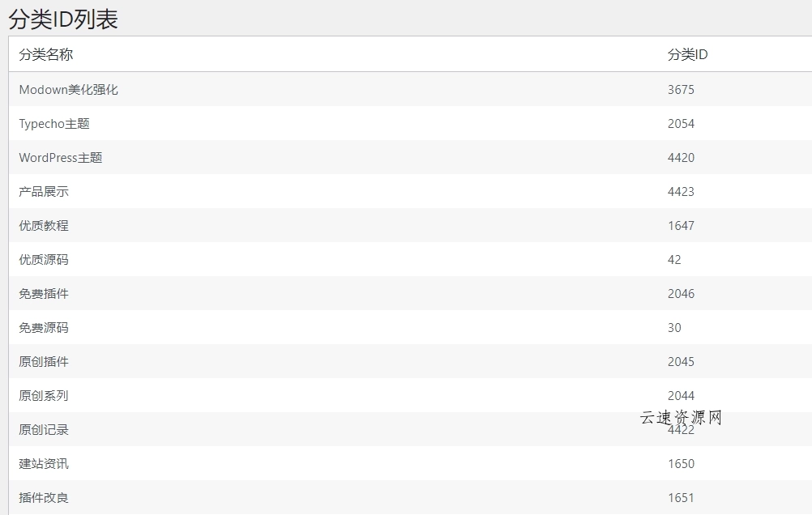Click the 分类ID列表 page heading
This screenshot has height=515, width=812.
(63, 19)
